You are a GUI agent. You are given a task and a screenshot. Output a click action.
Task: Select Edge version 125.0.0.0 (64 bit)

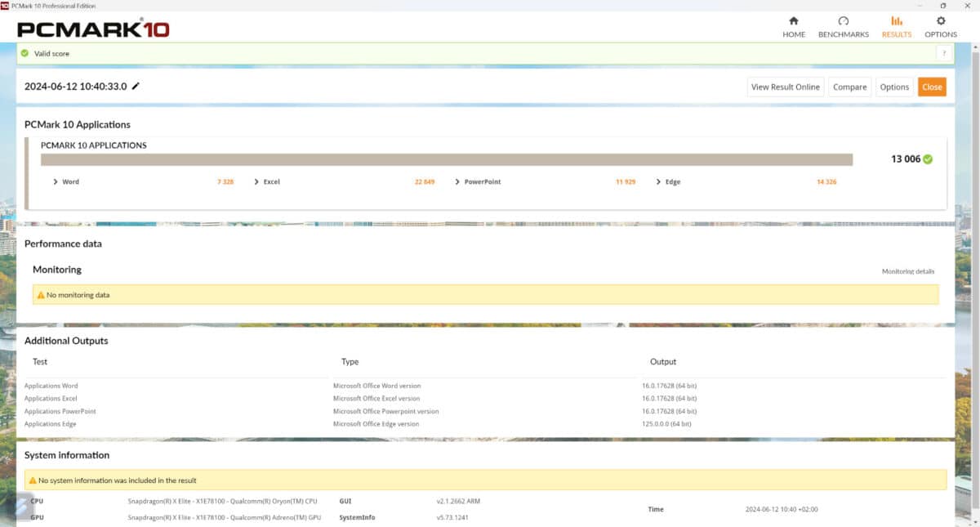click(666, 424)
